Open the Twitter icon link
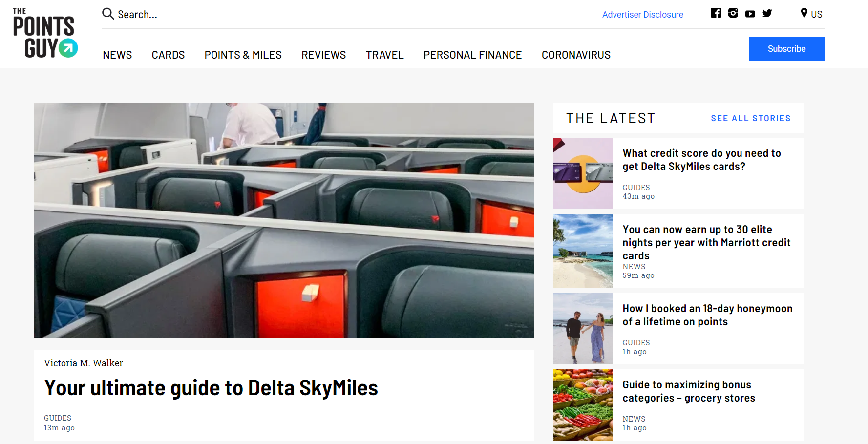 [x=767, y=13]
